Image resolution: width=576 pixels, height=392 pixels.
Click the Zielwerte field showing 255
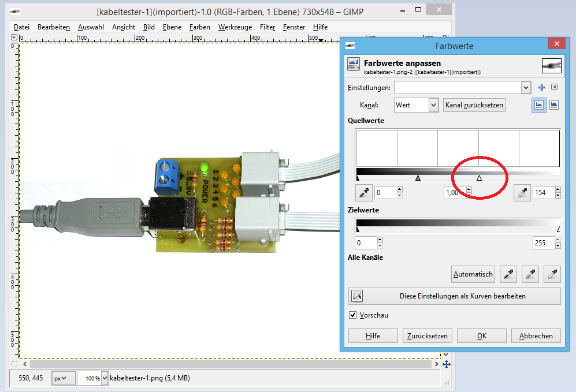[544, 242]
